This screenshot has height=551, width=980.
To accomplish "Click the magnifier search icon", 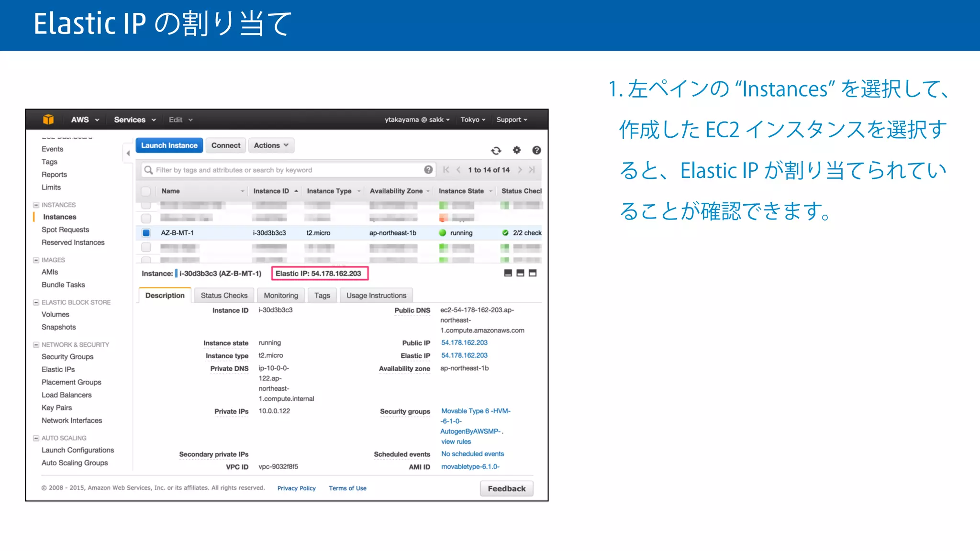I will coord(149,170).
